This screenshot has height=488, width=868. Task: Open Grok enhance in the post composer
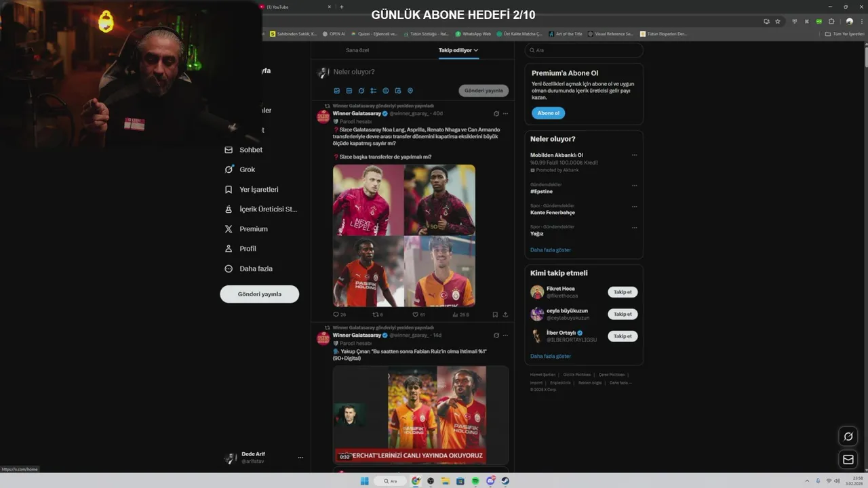pos(361,91)
